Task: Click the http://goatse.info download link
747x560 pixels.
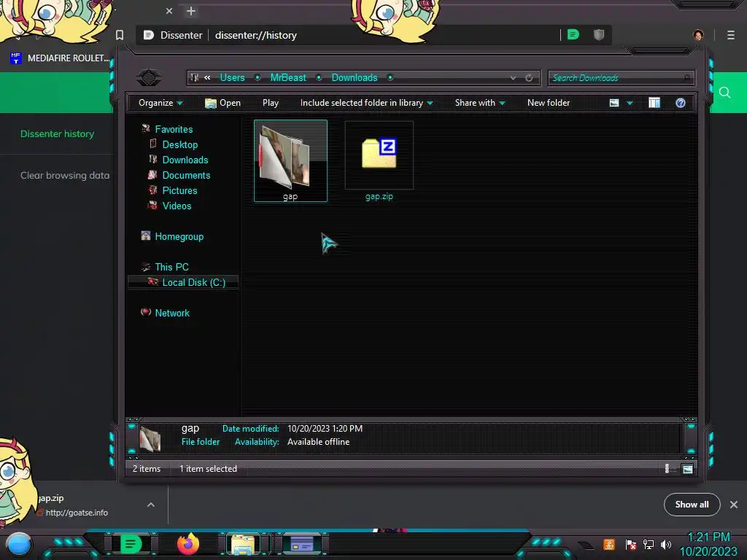Action: point(76,513)
